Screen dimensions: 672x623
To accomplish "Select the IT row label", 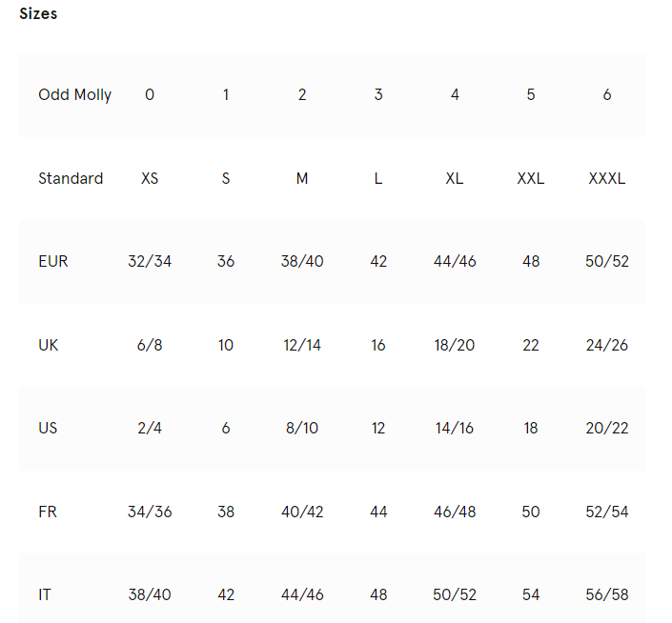I will [x=45, y=594].
